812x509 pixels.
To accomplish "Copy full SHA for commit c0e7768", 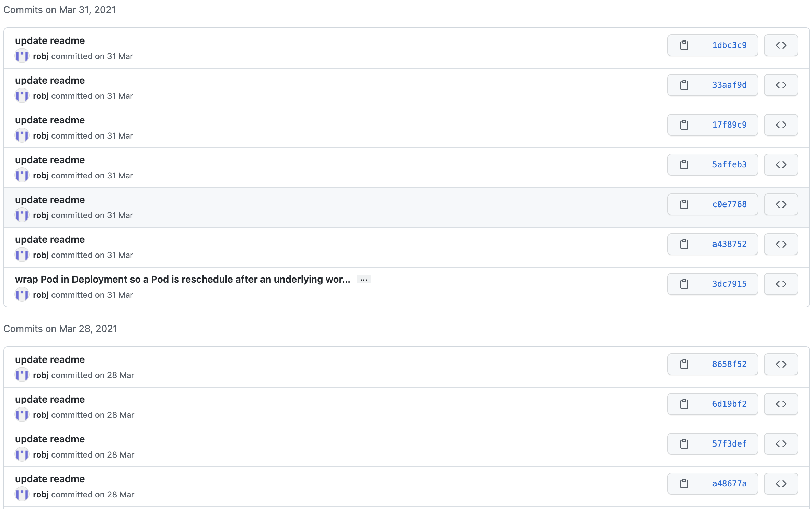I will click(x=684, y=204).
